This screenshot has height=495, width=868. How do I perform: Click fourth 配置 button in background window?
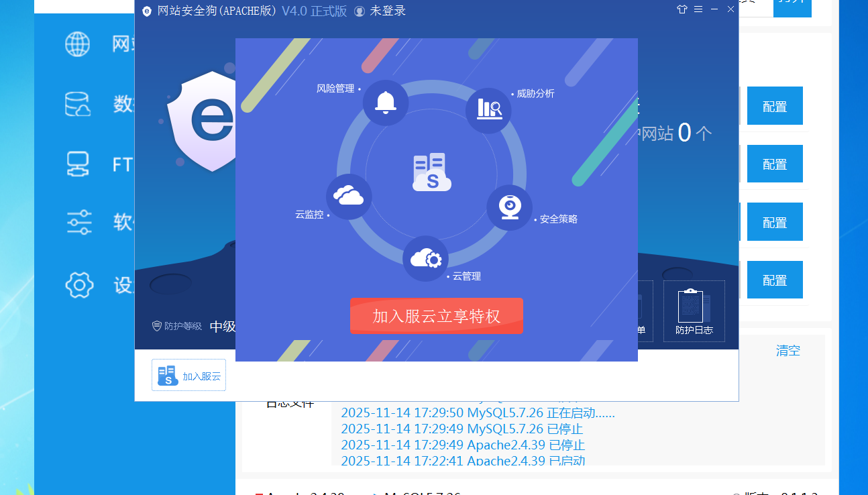coord(775,280)
